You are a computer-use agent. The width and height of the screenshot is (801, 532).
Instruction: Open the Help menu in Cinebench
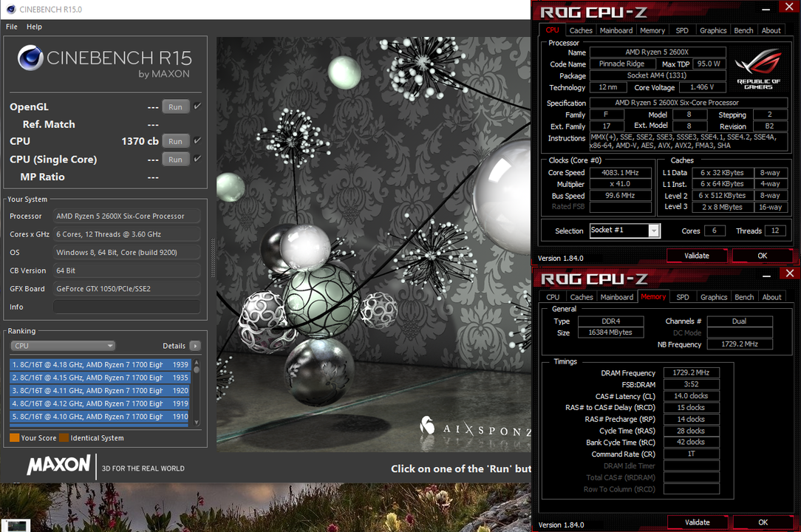[x=34, y=27]
